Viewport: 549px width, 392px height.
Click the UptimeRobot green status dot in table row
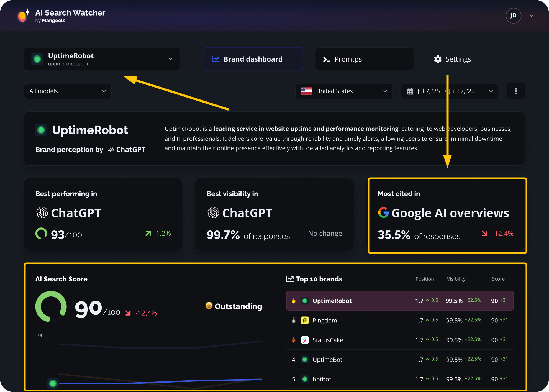305,301
